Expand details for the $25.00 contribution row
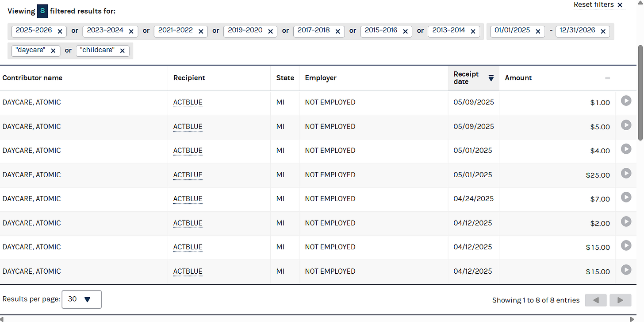 626,173
